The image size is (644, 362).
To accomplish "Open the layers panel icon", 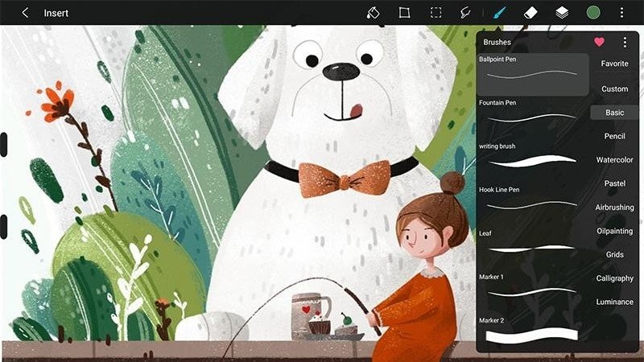I will point(562,13).
